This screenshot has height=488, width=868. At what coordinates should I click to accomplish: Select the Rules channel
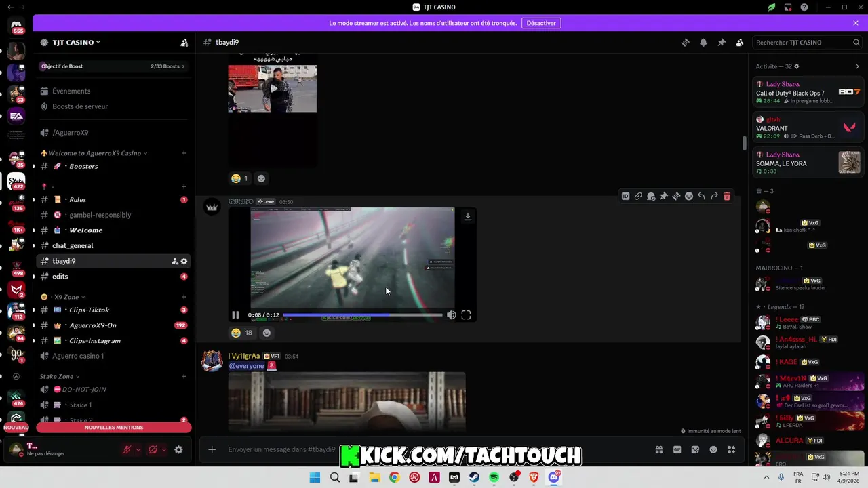(x=113, y=199)
